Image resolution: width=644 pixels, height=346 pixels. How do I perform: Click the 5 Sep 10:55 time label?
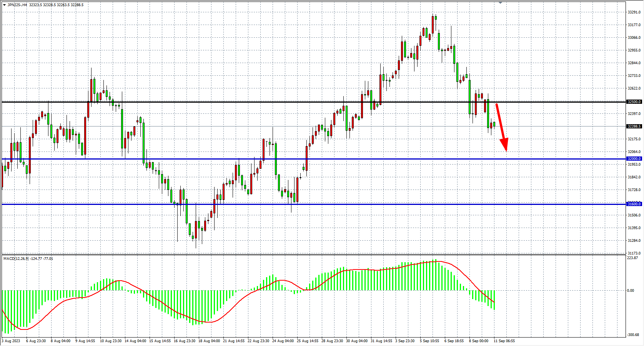tap(429, 341)
